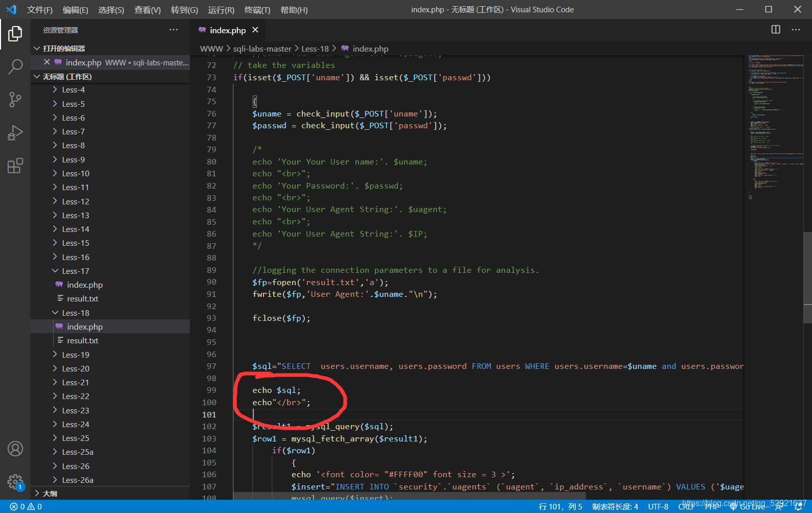Close the index.php editor tab
The image size is (812, 513).
(255, 30)
